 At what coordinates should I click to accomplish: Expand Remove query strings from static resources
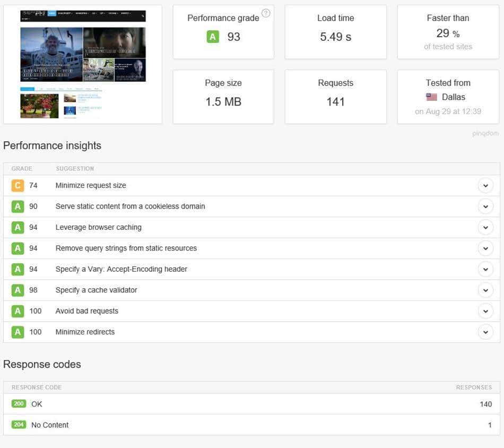point(485,248)
